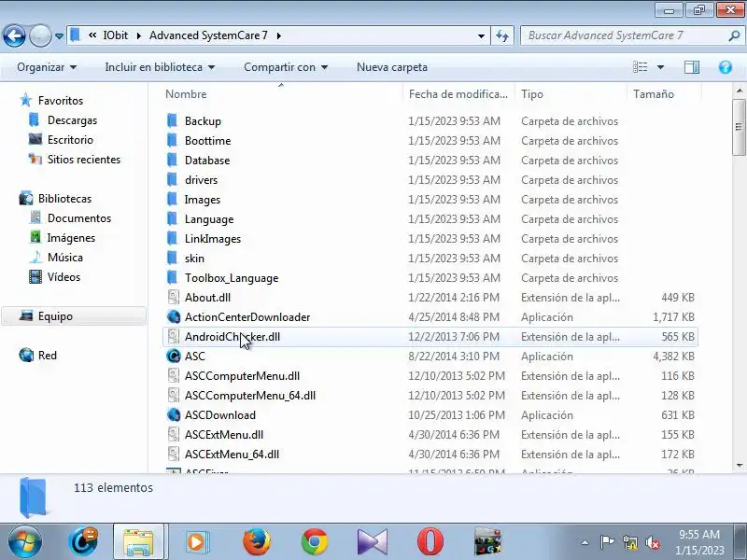Image resolution: width=747 pixels, height=560 pixels.
Task: Change the view with the view icon
Action: (x=640, y=67)
